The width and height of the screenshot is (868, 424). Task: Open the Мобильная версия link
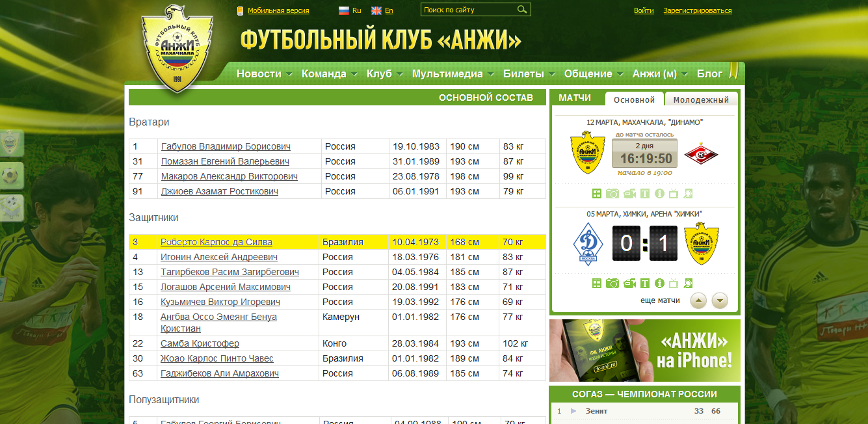pyautogui.click(x=278, y=10)
